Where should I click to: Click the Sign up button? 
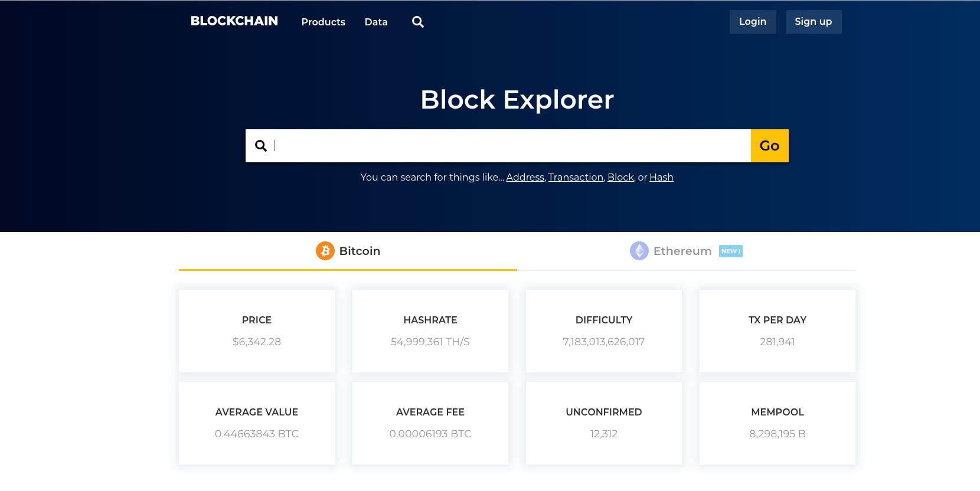(x=814, y=22)
